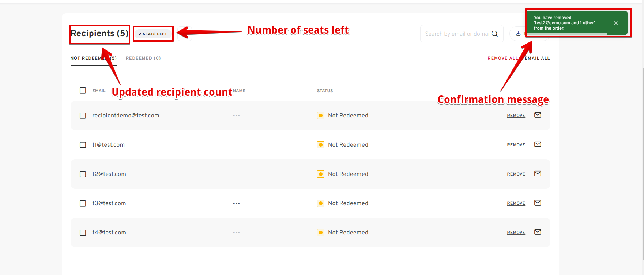This screenshot has width=644, height=275.
Task: Click the Remove All link
Action: 503,58
